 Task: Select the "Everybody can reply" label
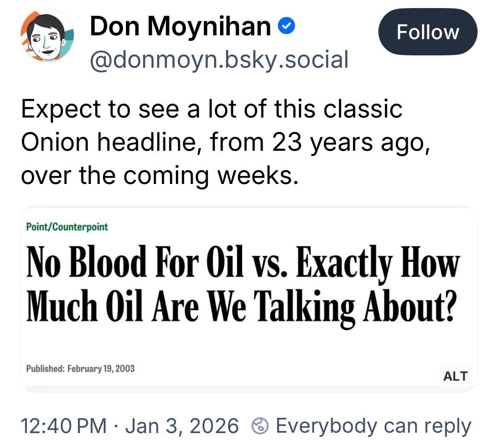373,426
